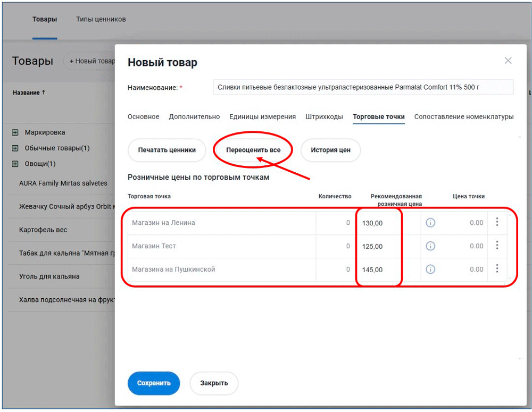This screenshot has height=412, width=532.
Task: Expand the Овощи(1) tree group
Action: [15, 164]
